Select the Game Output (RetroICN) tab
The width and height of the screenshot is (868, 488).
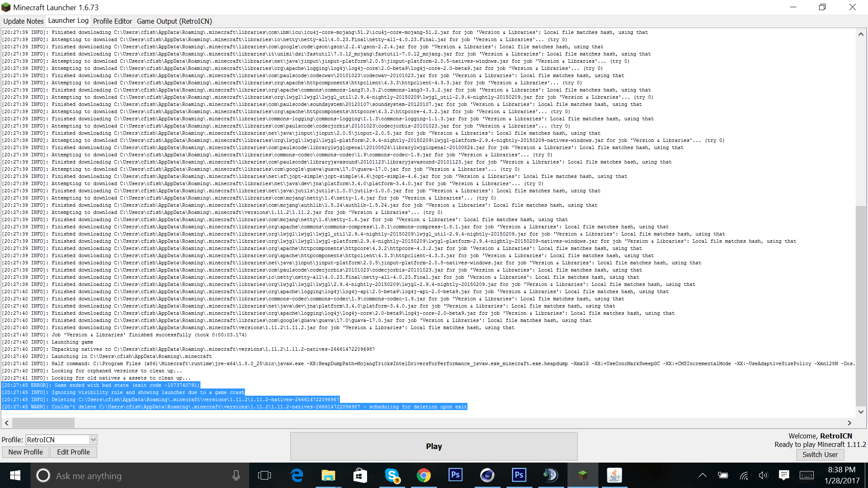[x=174, y=21]
